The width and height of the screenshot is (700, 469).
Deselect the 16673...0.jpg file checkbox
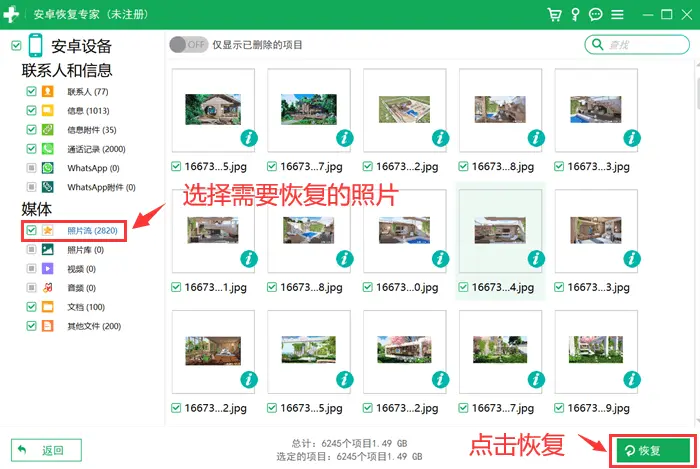(x=367, y=287)
